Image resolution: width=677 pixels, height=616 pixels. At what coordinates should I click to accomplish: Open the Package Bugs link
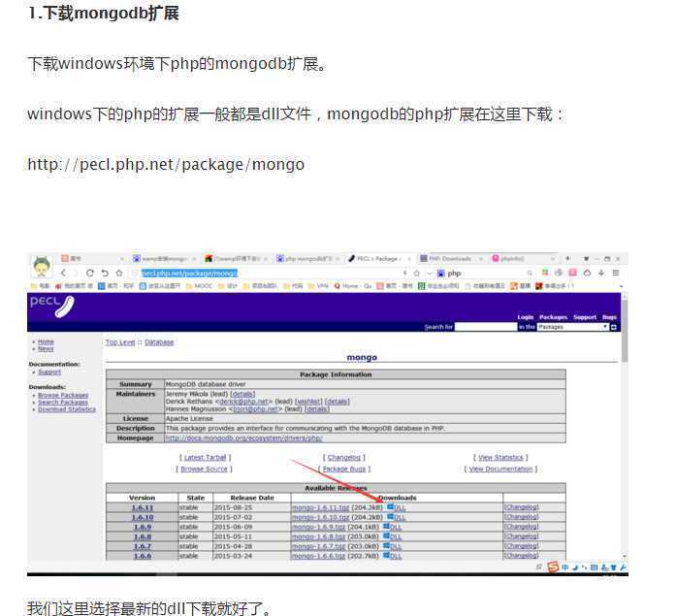(x=344, y=469)
